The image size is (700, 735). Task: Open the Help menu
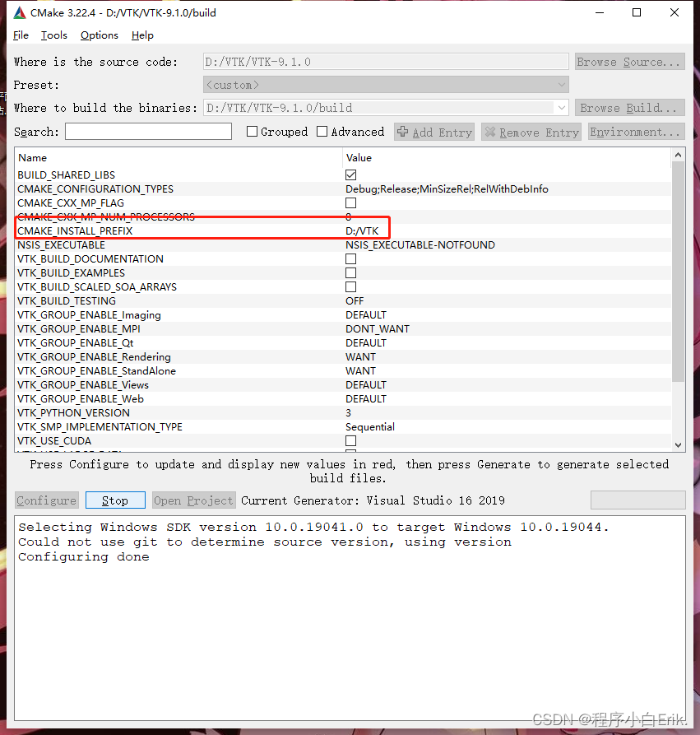pyautogui.click(x=141, y=35)
